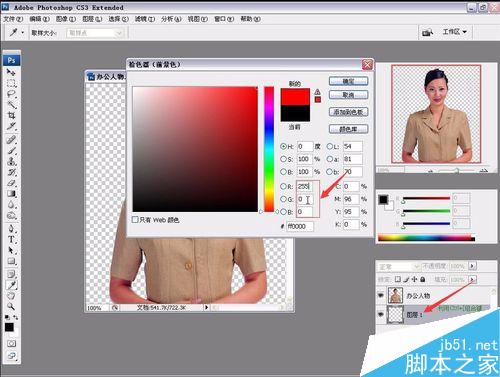500x377 pixels.
Task: Click 确定 OK button in color picker
Action: click(348, 81)
